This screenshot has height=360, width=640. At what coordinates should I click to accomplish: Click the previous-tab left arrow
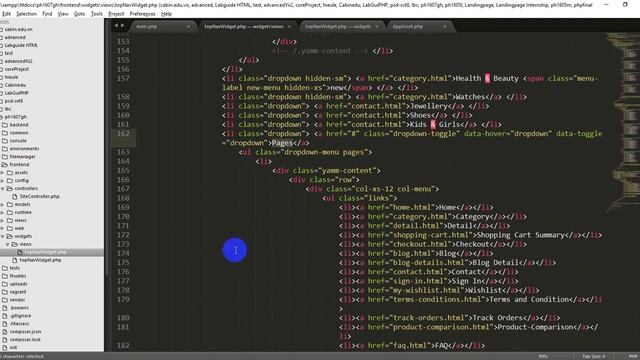tap(116, 26)
